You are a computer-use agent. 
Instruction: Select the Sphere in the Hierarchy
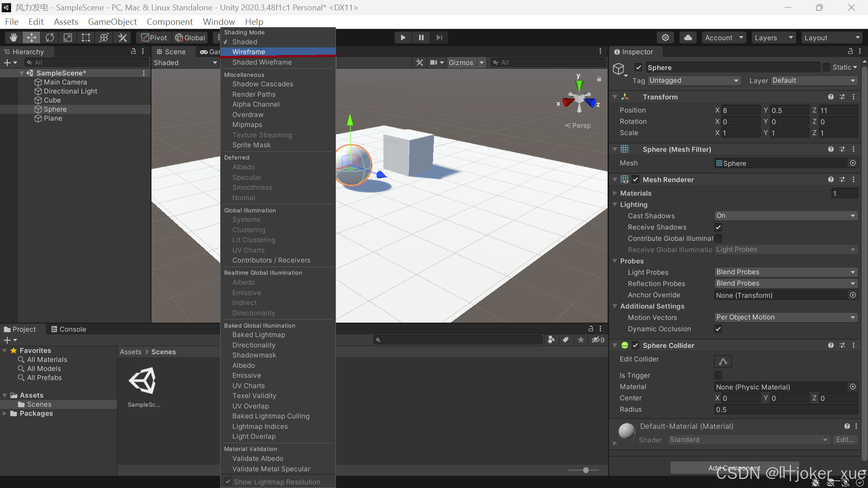[x=54, y=109]
